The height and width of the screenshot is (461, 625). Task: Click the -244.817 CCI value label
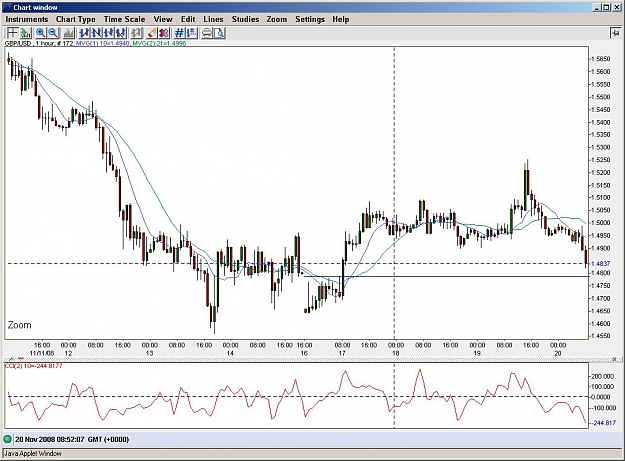point(604,423)
